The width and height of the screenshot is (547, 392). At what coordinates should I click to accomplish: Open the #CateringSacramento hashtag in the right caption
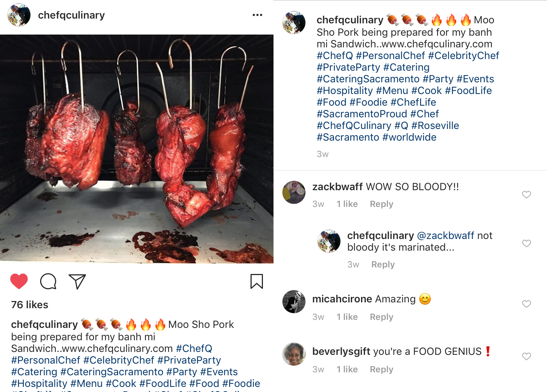tap(368, 79)
